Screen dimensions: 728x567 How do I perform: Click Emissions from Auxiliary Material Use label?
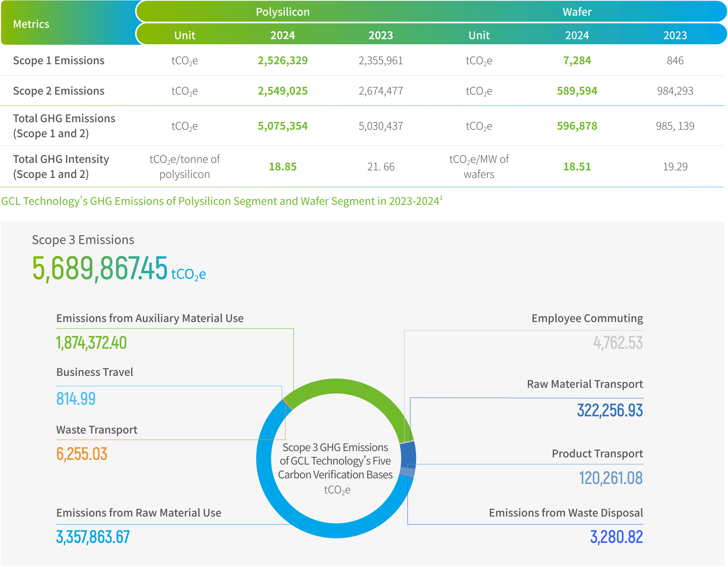(150, 319)
